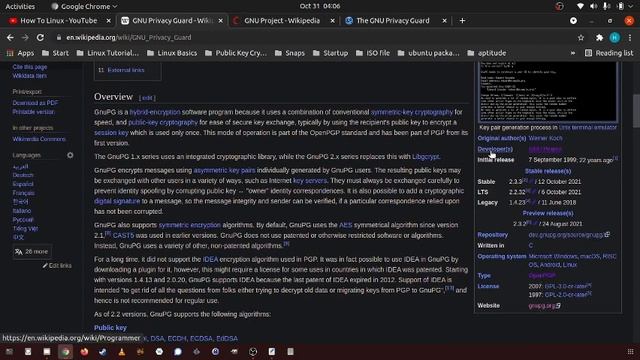Open the Startup bookmarks folder

pos(330,53)
